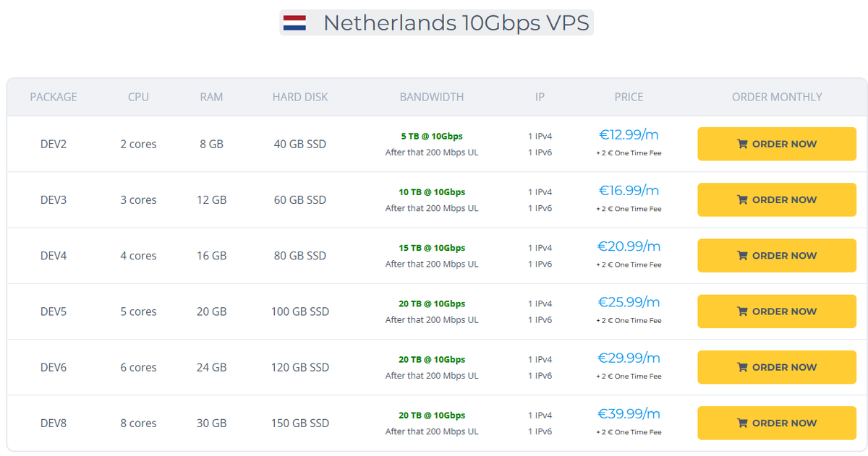Click the cart icon in DEV4 order button
Screen dimensions: 868x456
[x=742, y=255]
